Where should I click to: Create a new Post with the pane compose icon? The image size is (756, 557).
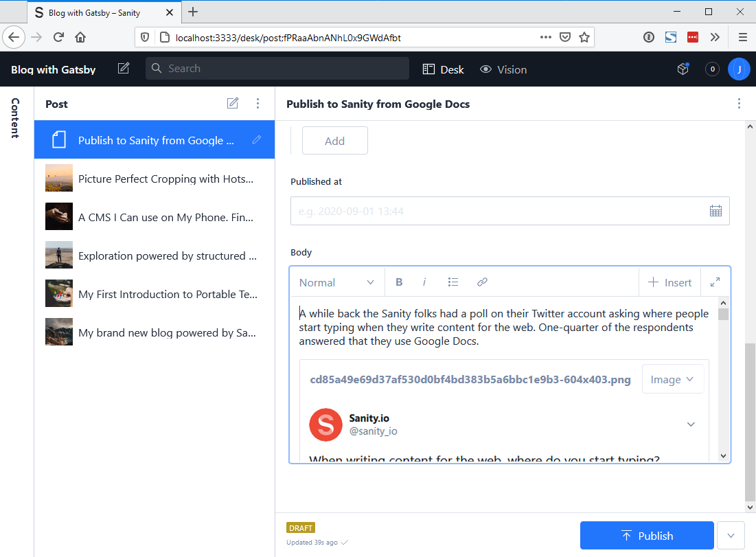click(233, 103)
